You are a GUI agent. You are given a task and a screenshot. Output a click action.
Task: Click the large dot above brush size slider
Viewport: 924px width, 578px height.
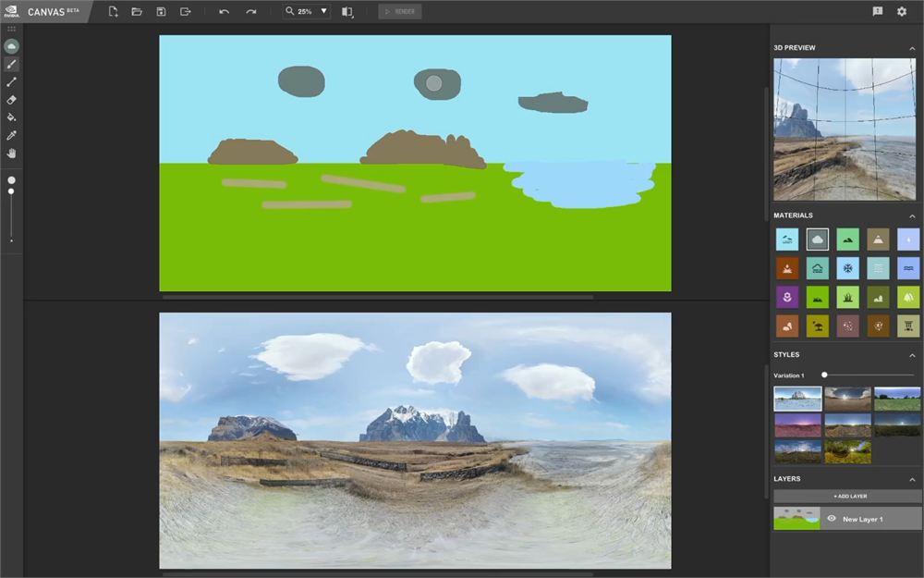click(x=11, y=180)
